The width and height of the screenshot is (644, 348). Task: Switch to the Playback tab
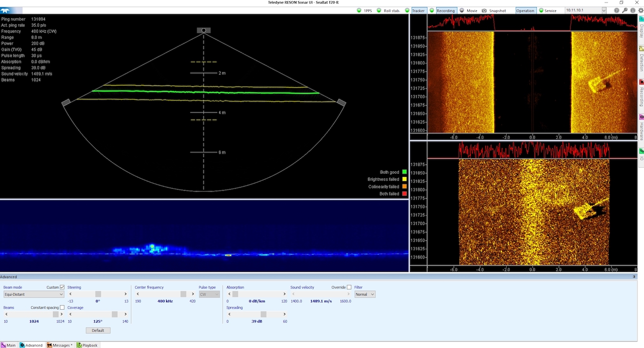pos(87,345)
